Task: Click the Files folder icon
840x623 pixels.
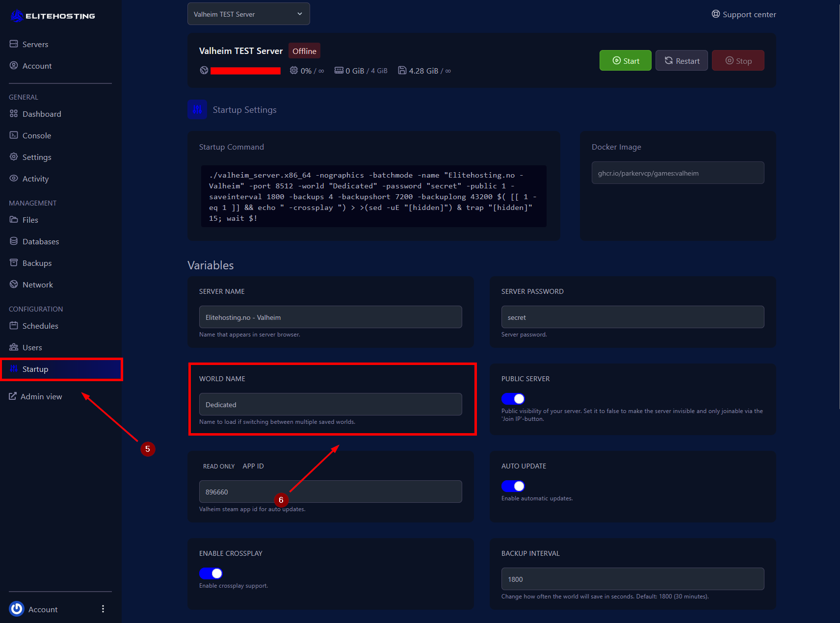Action: click(14, 220)
